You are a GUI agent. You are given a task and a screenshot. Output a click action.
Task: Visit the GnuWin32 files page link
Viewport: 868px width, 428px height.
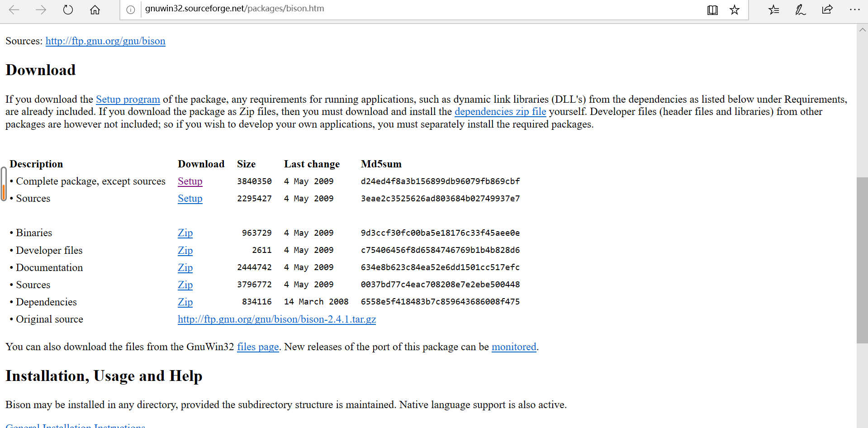(x=257, y=347)
